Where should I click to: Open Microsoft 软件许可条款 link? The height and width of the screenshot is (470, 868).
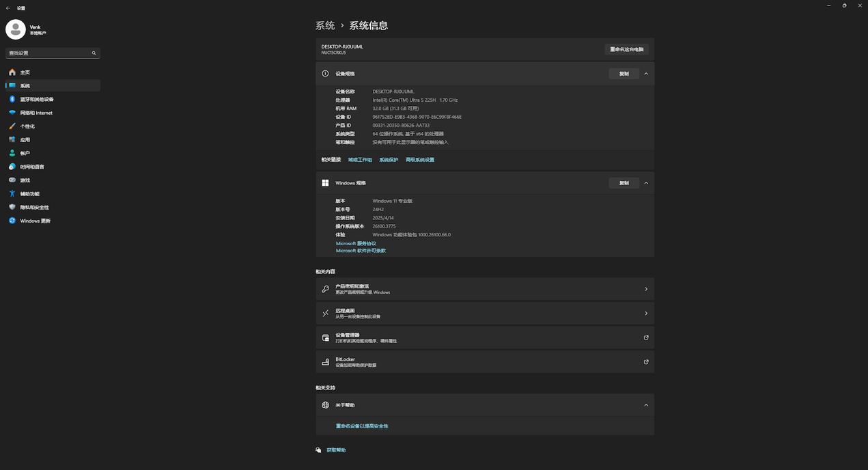pos(361,251)
